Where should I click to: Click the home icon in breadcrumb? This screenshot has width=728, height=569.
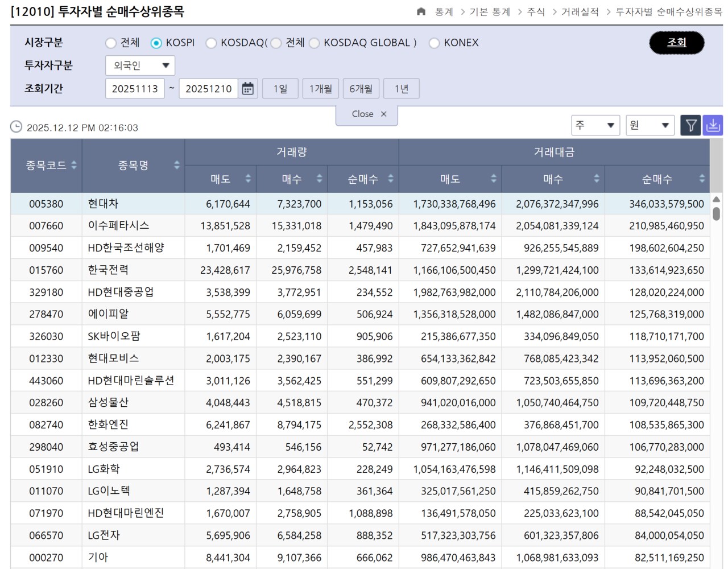[x=421, y=11]
